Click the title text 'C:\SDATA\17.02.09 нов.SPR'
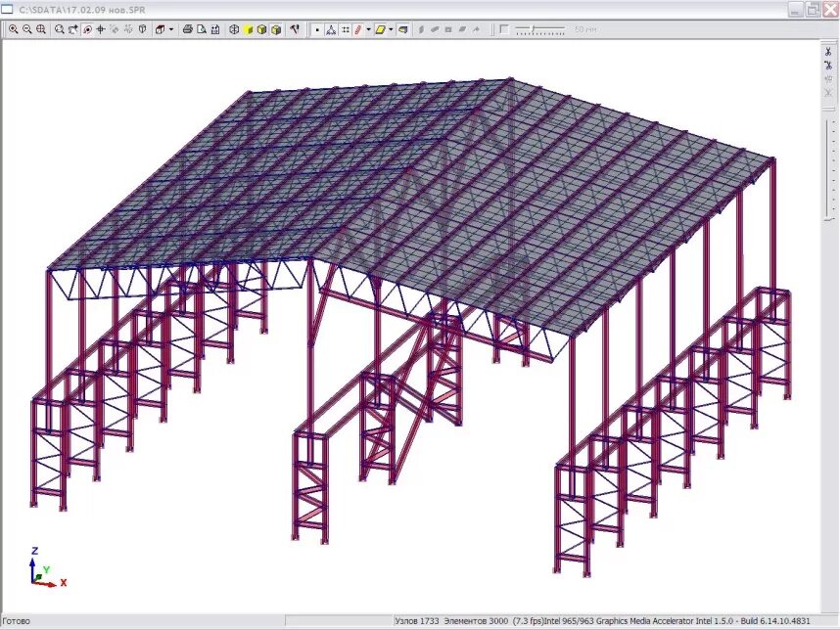The image size is (840, 630). tap(82, 10)
